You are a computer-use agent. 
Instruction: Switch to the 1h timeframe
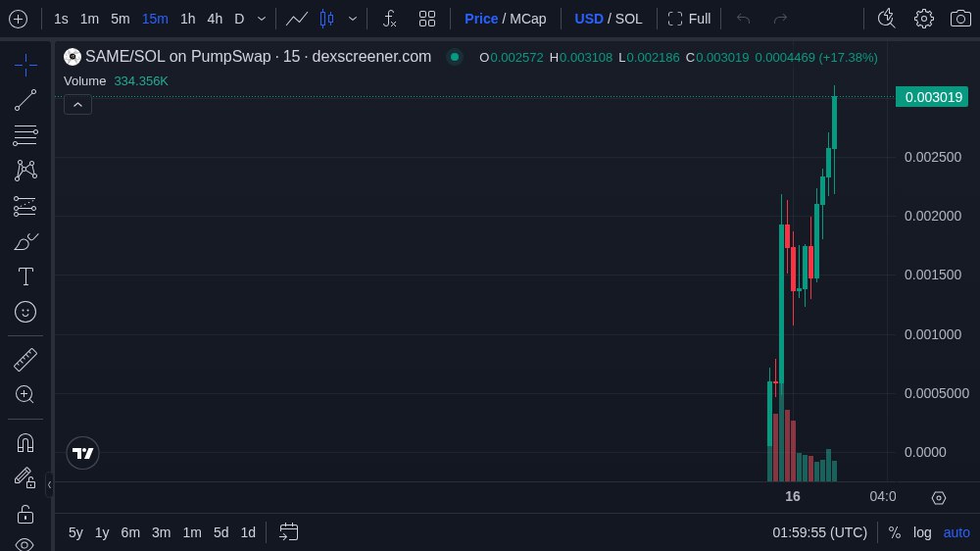click(187, 19)
